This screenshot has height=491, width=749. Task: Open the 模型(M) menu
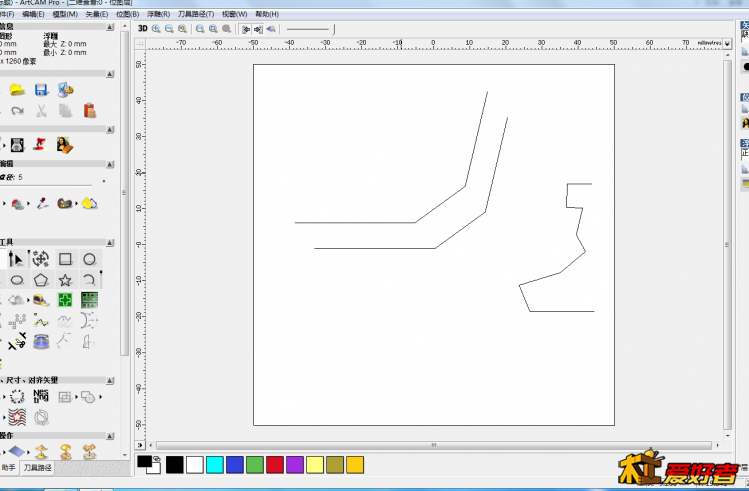click(x=65, y=14)
